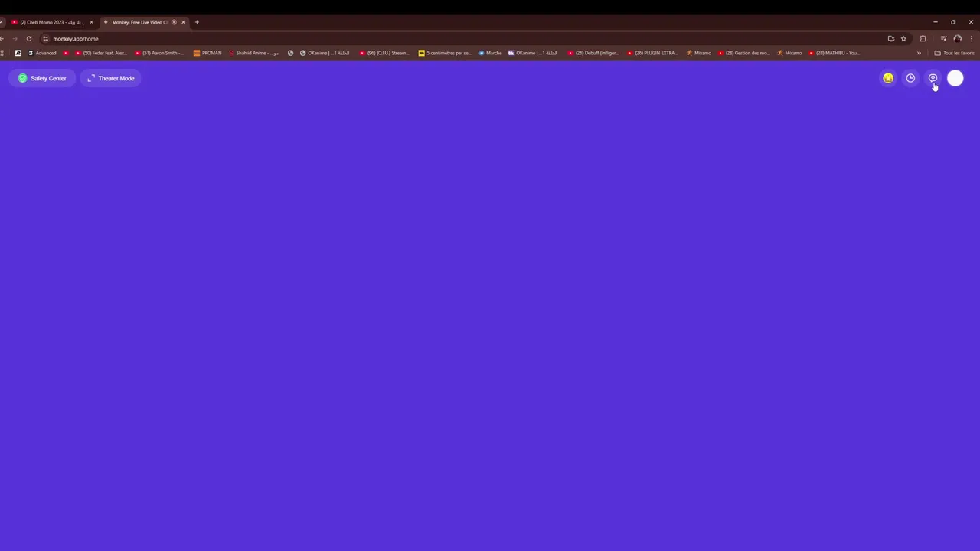The image size is (980, 551).
Task: Open the (28) MATHIEU - You... bookmark
Action: click(835, 53)
